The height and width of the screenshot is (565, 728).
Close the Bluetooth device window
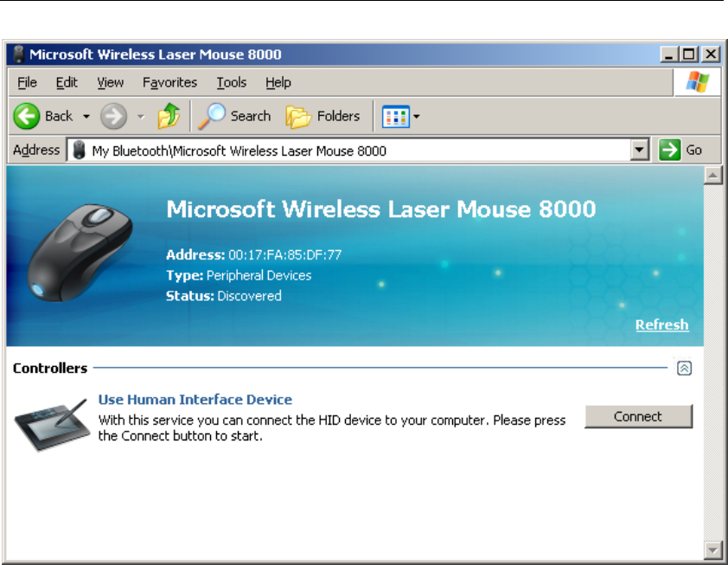point(711,55)
